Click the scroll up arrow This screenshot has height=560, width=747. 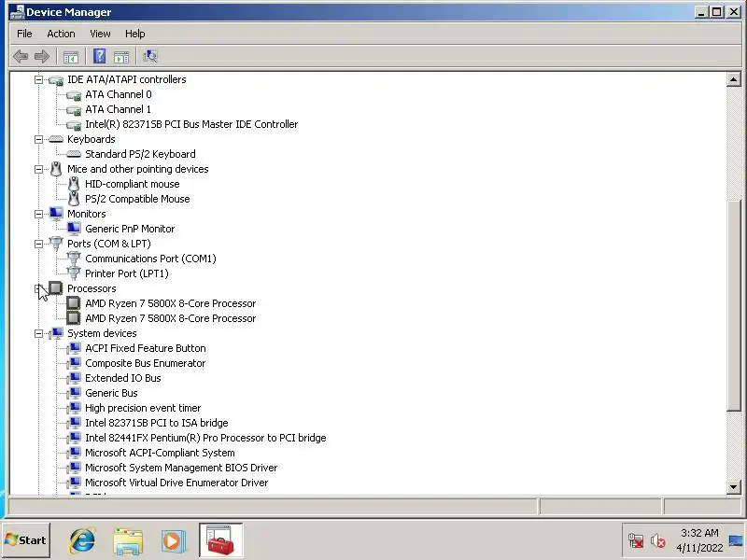(x=733, y=79)
